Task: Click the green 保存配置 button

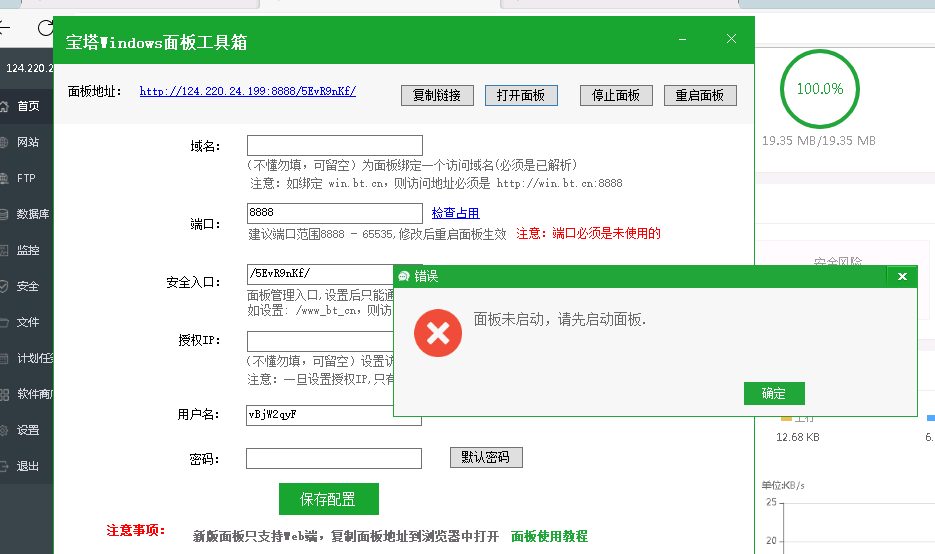Action: click(x=329, y=499)
